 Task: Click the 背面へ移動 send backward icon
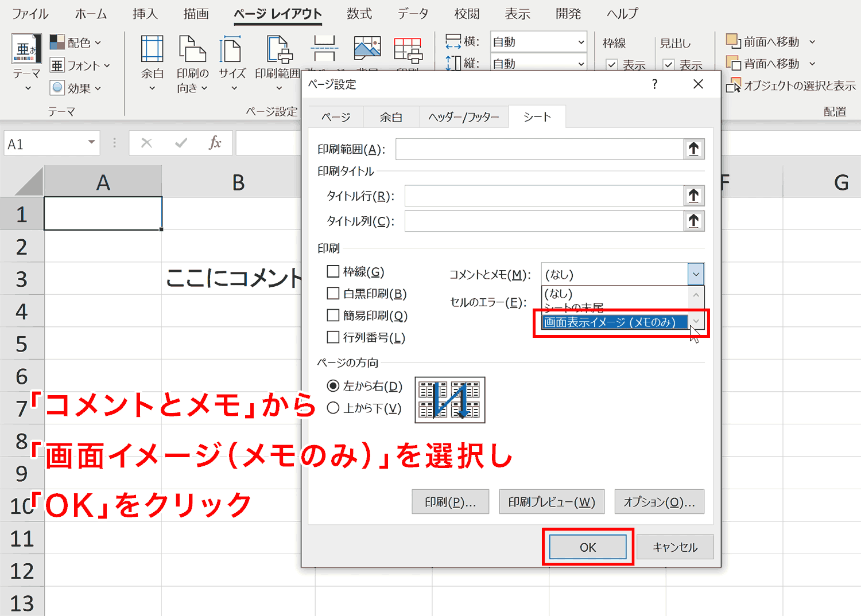tap(734, 63)
